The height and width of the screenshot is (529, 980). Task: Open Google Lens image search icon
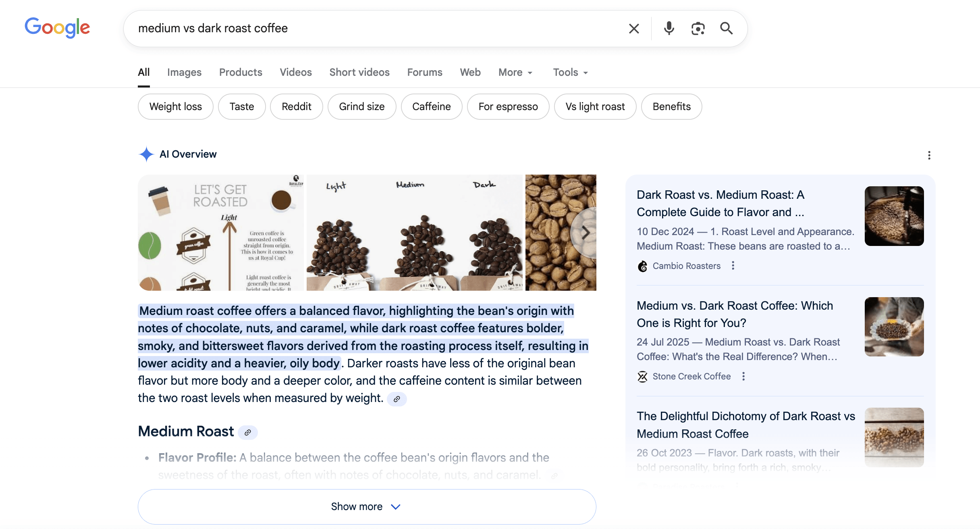[698, 29]
